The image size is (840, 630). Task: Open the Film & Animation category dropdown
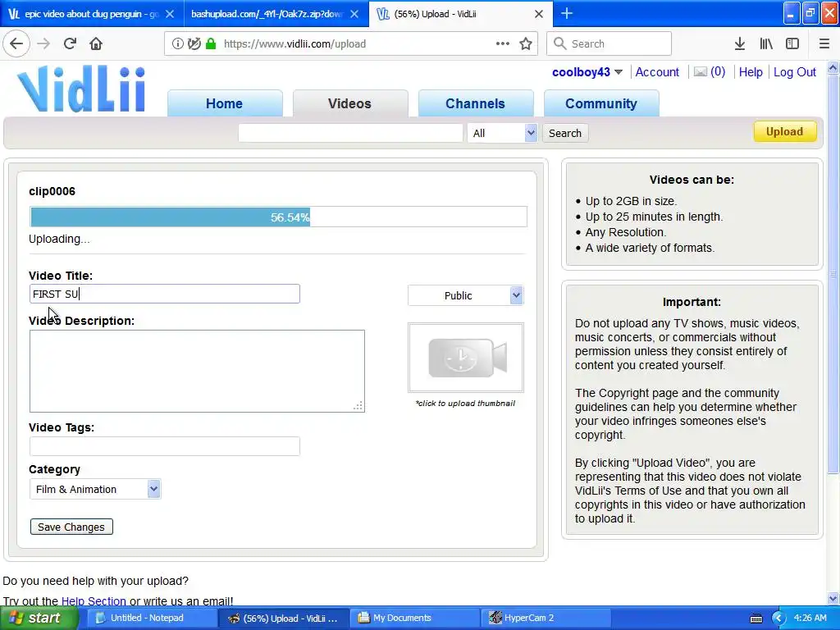(95, 489)
